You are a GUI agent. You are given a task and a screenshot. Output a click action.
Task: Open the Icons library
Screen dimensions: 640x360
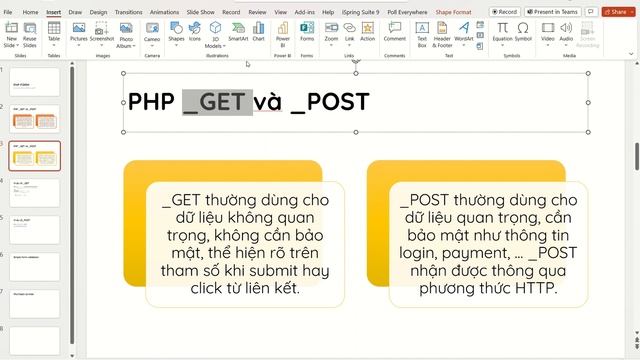tap(195, 32)
